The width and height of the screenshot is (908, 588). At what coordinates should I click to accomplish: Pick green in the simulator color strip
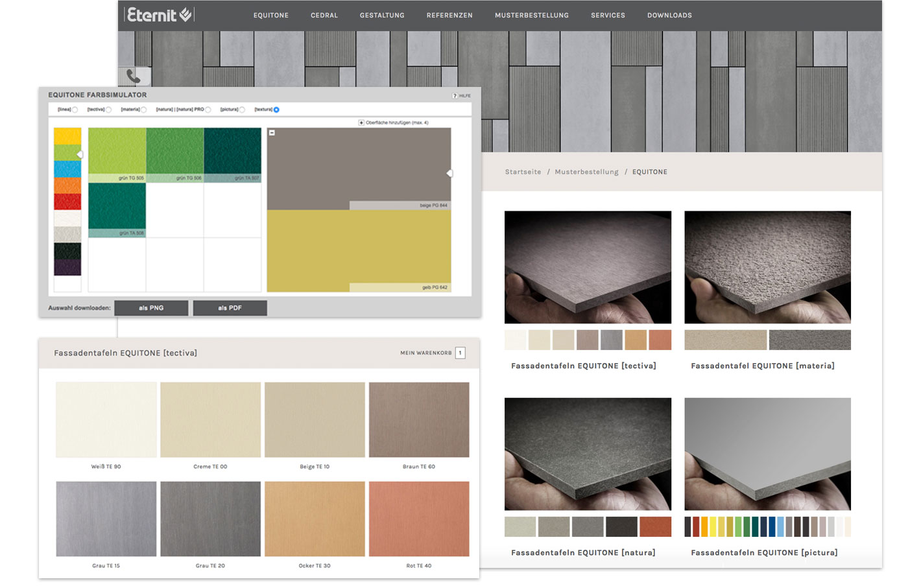[x=67, y=152]
